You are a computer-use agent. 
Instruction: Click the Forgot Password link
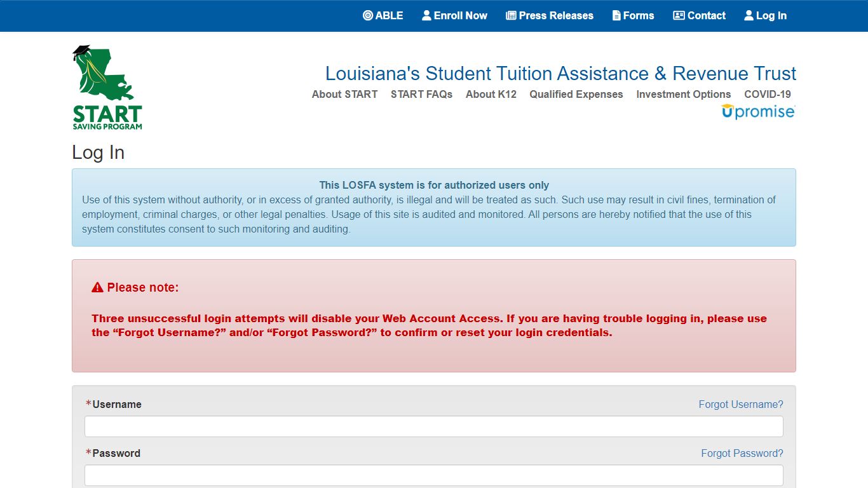(x=742, y=453)
